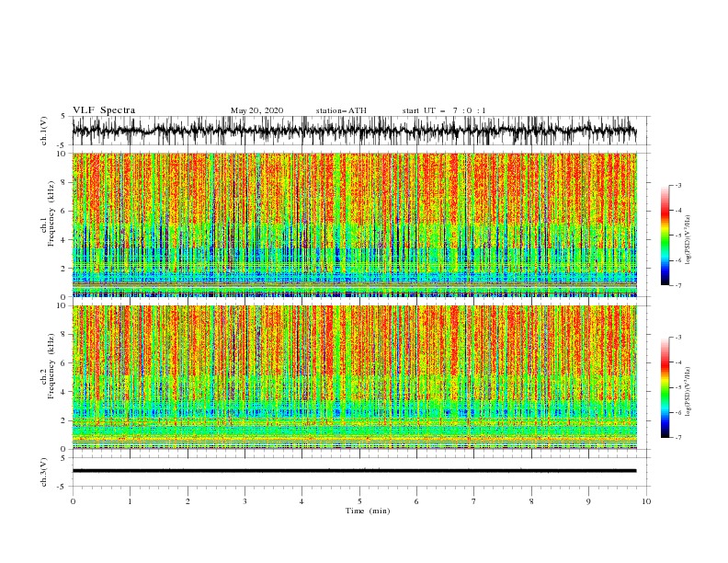The height and width of the screenshot is (563, 728).
Task: Click the "10" kHz tick on ch.2 frequency axis
Action: (x=63, y=305)
